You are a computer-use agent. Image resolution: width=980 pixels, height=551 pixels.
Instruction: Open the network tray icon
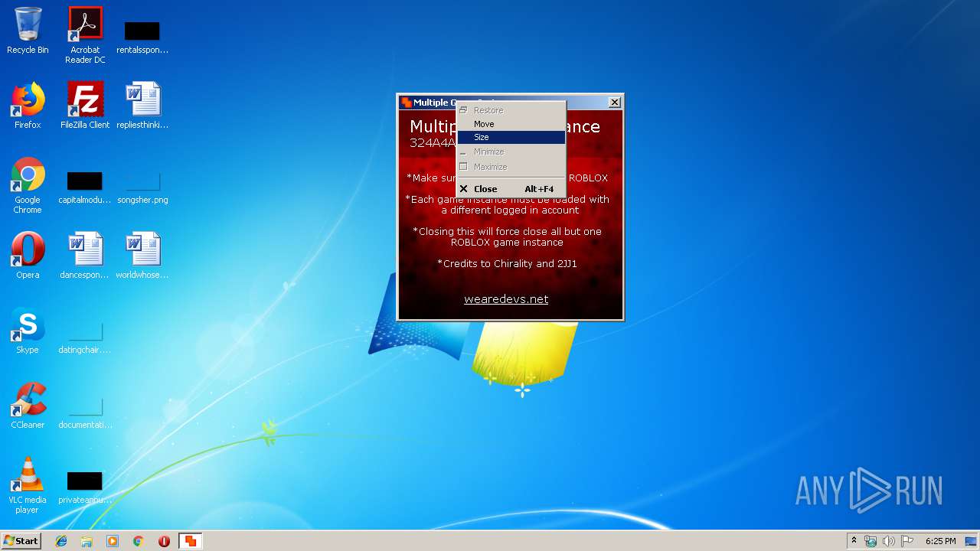click(x=871, y=541)
